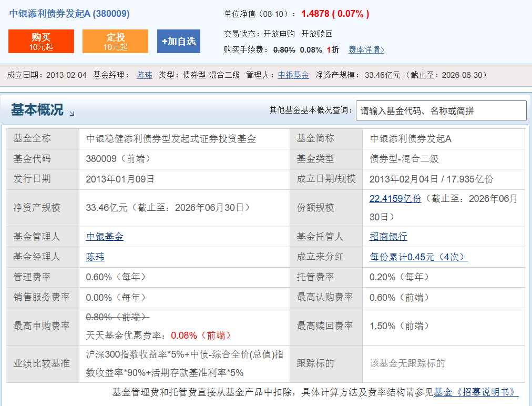Open 中银基金 link in summary bar
532x406 pixels.
pos(293,75)
